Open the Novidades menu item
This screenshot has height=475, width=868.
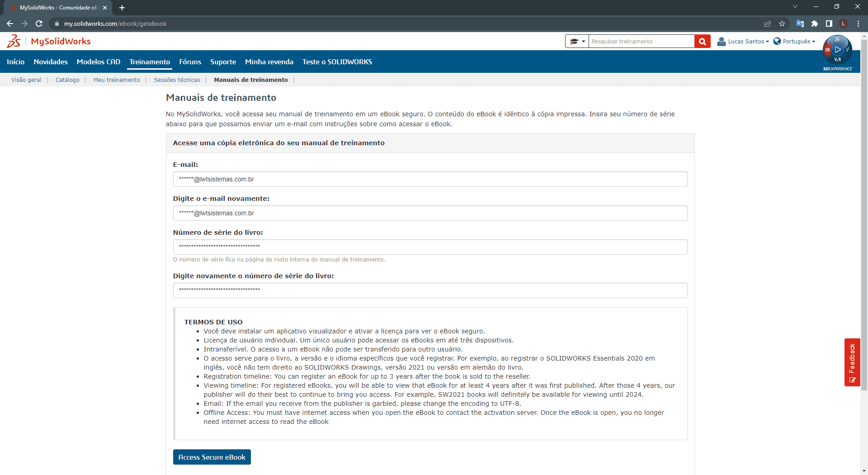pyautogui.click(x=51, y=62)
